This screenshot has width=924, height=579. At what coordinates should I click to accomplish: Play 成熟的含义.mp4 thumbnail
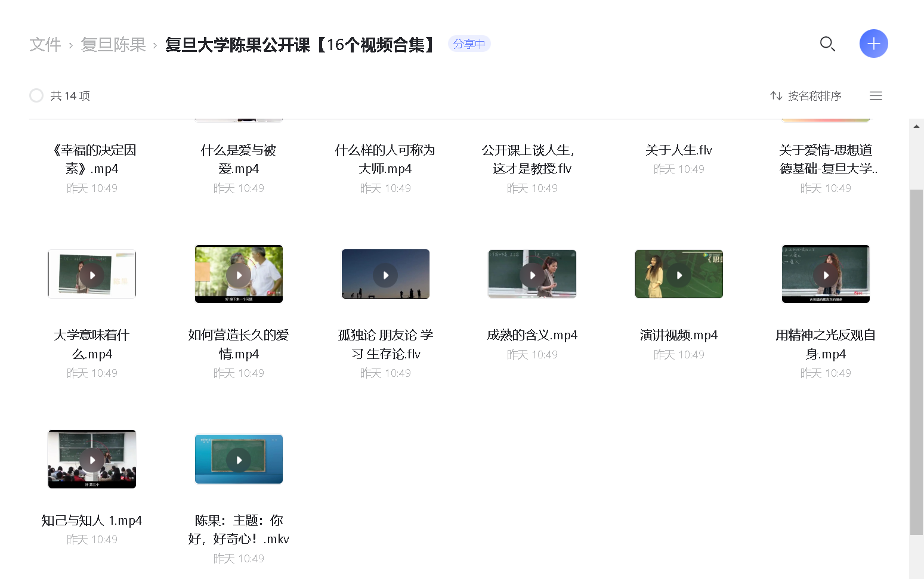point(532,274)
